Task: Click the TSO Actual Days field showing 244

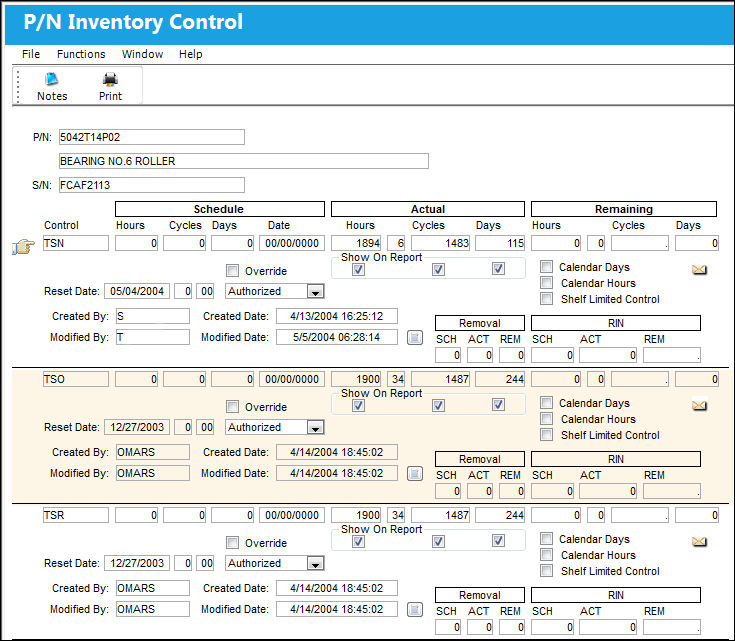Action: point(500,379)
